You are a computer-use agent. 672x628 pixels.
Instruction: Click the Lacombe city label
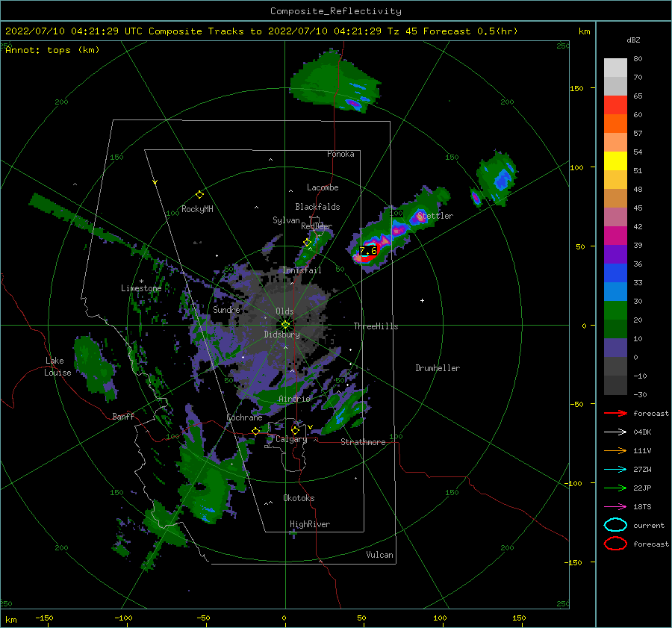coord(323,187)
